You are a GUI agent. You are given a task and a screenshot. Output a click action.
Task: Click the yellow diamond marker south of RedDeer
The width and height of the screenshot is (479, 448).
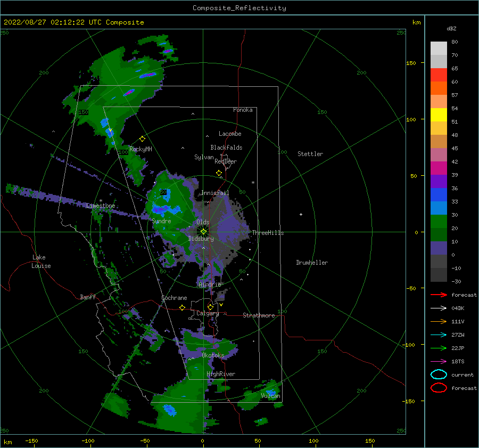click(x=219, y=173)
